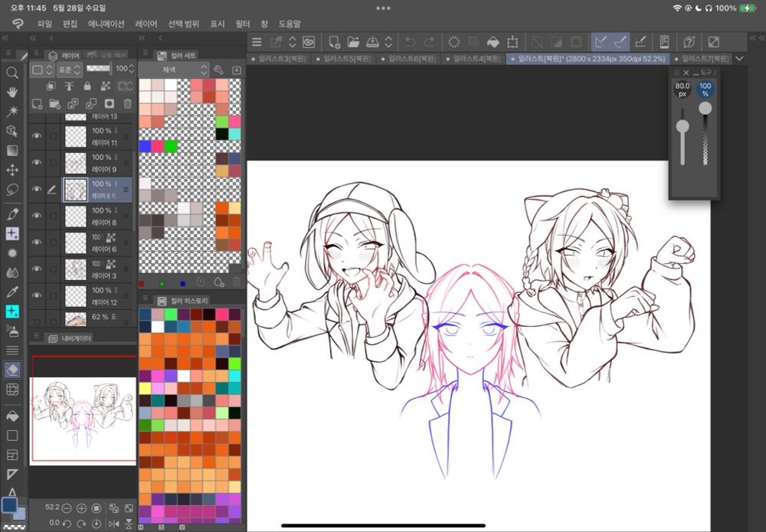Open the 컬러 히스토리 palette hamburger menu

coord(145,298)
